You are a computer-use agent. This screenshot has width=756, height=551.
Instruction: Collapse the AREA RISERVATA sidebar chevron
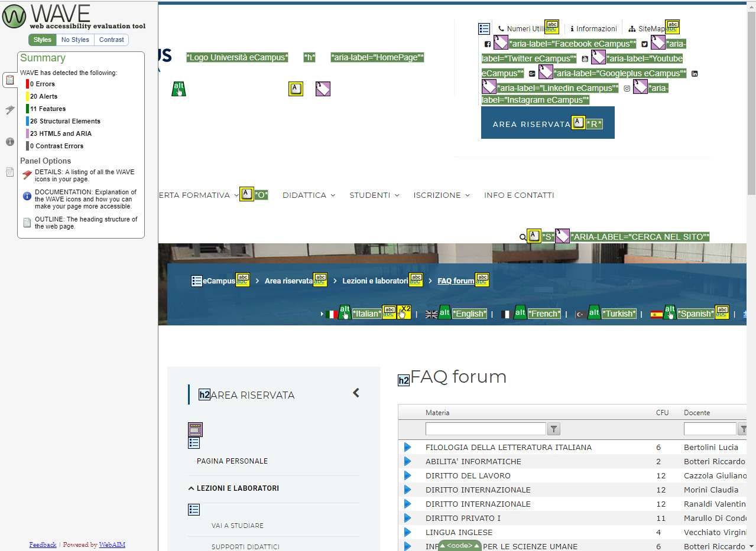pyautogui.click(x=356, y=393)
